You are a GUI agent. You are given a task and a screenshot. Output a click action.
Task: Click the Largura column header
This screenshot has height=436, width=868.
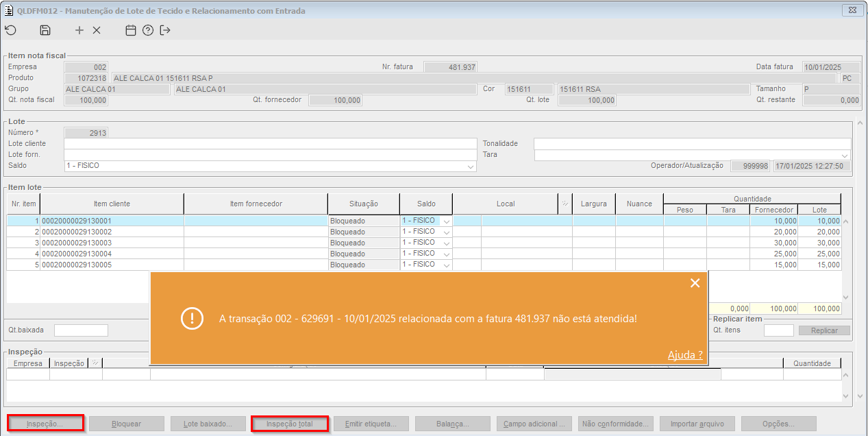(x=594, y=204)
